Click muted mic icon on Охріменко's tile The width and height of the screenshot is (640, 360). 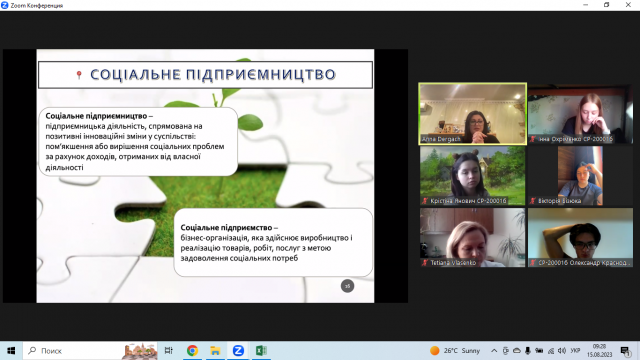(x=533, y=139)
